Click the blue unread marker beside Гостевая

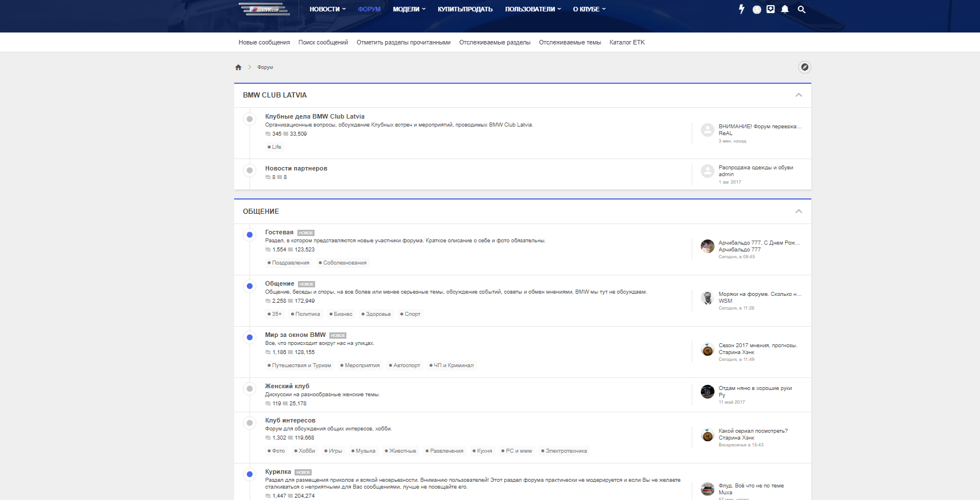coord(250,235)
